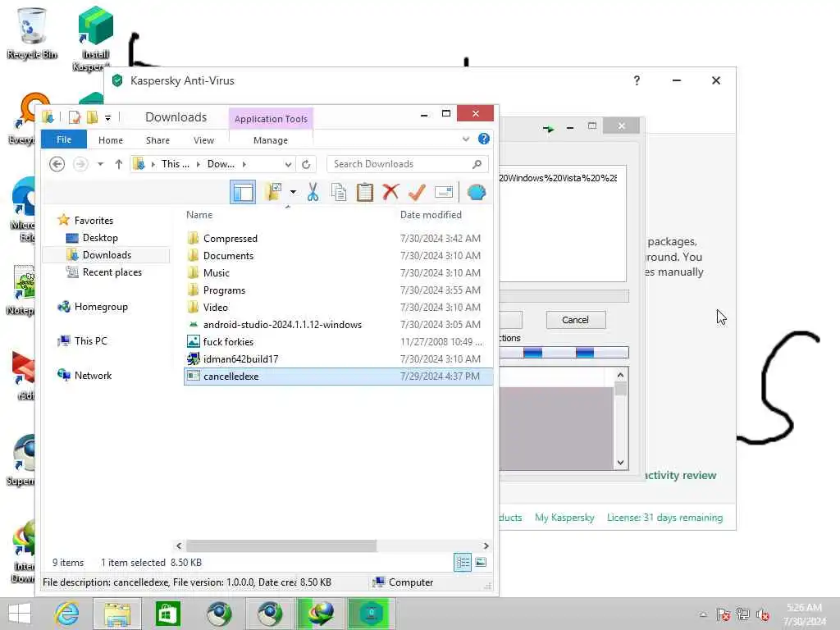Toggle the preview pane layout icon

click(243, 192)
